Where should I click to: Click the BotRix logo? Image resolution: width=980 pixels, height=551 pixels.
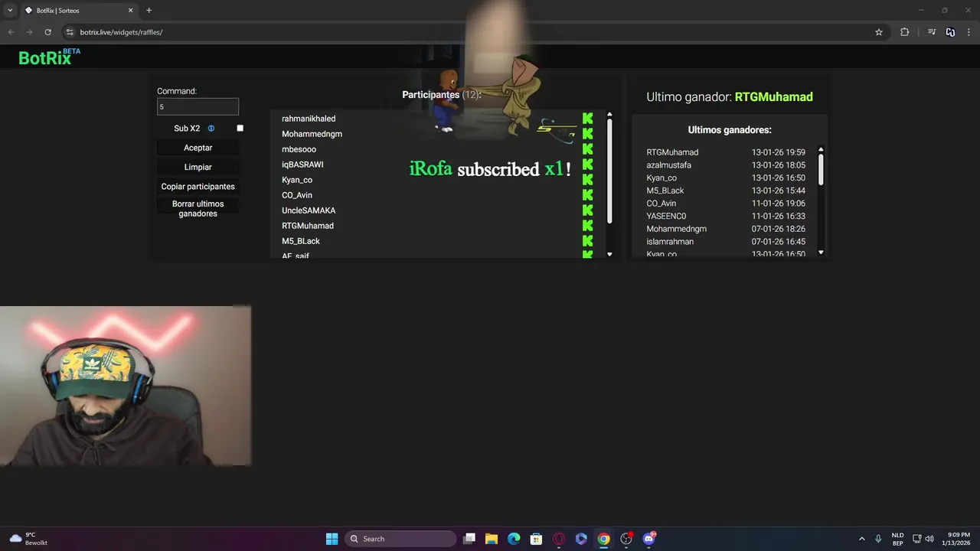point(49,57)
